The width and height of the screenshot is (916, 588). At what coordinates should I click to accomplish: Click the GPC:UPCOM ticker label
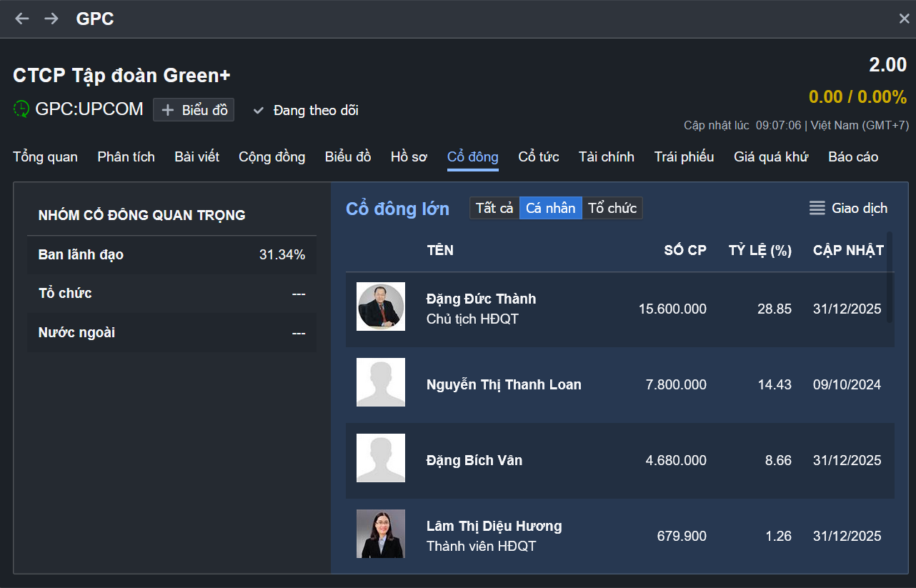[x=89, y=109]
